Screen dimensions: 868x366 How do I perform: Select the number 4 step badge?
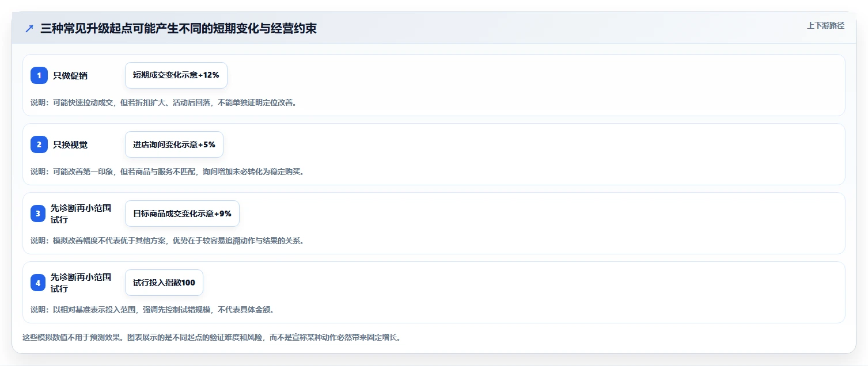[38, 283]
